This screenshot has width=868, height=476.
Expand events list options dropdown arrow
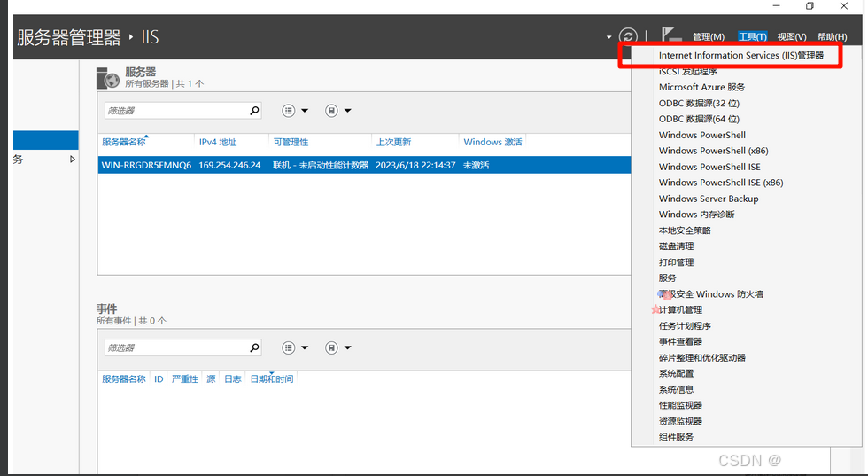(305, 347)
